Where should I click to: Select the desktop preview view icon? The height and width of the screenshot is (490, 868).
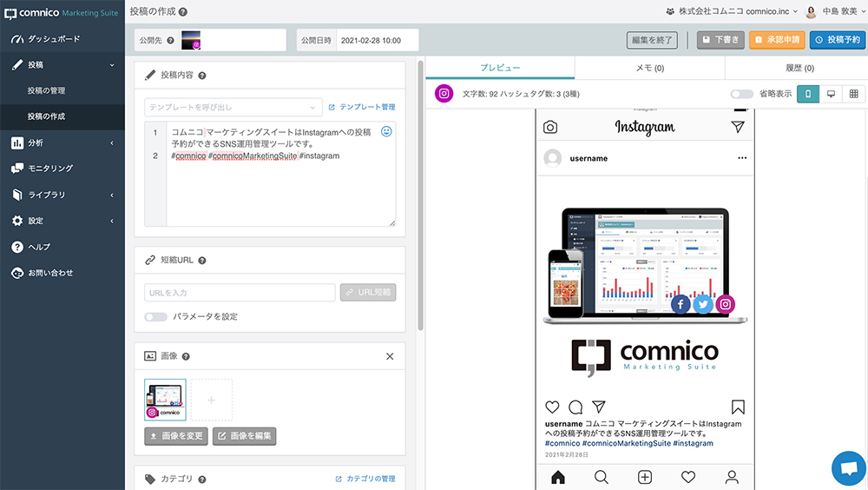point(831,94)
